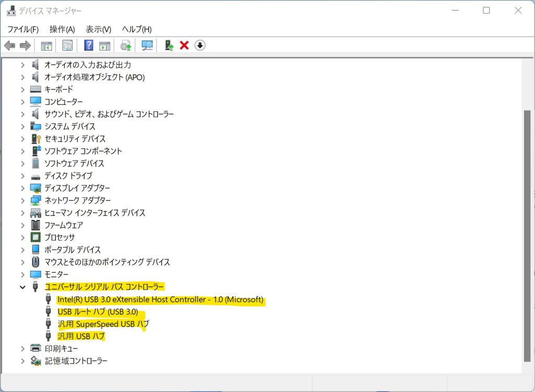535x392 pixels.
Task: Expand the システム デバイス node
Action: point(22,126)
